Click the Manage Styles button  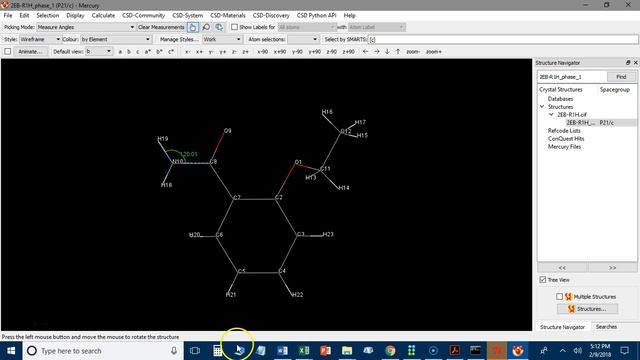tap(179, 39)
